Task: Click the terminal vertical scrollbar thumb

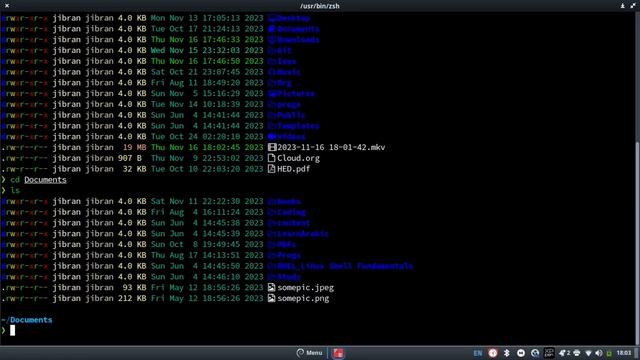Action: click(x=638, y=243)
